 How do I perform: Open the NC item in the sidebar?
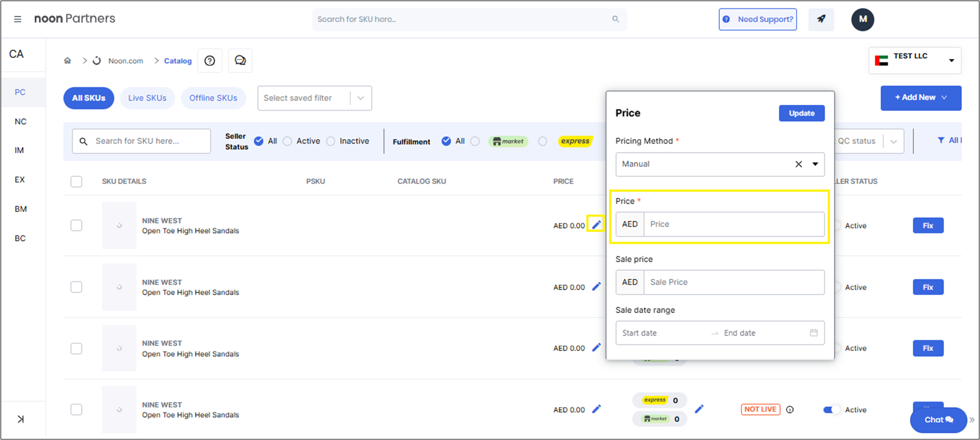(x=20, y=121)
